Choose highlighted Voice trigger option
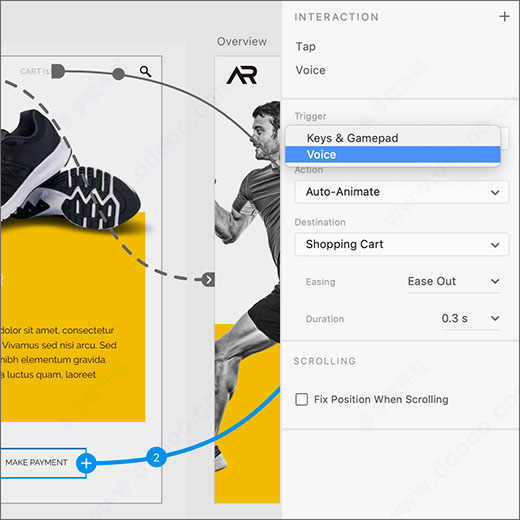Image resolution: width=520 pixels, height=520 pixels. 393,154
